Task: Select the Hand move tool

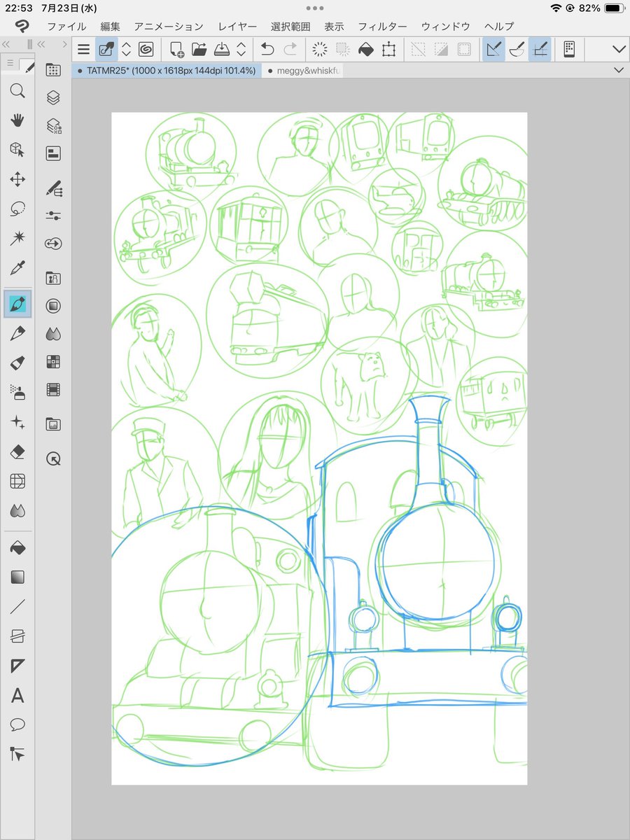Action: tap(17, 119)
